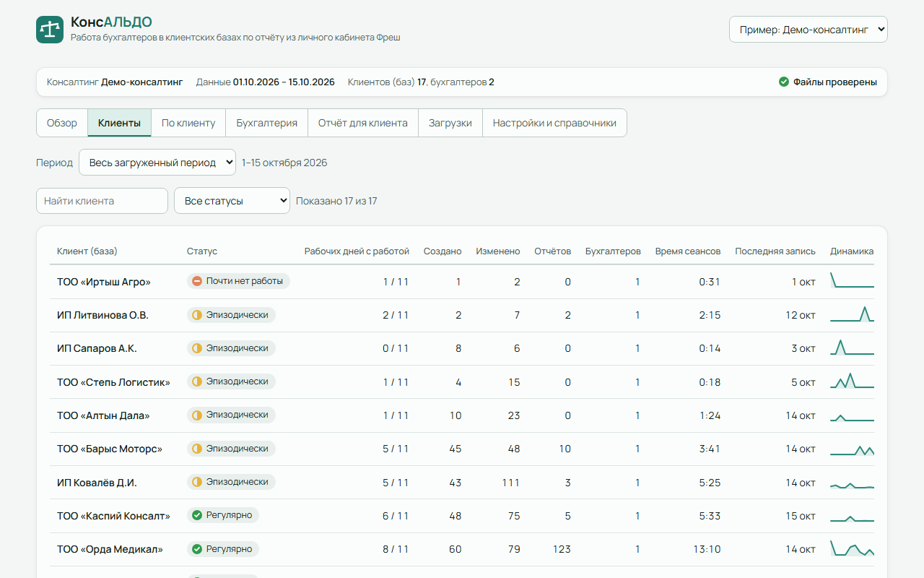Sort by Последняя запись column header

pos(775,251)
